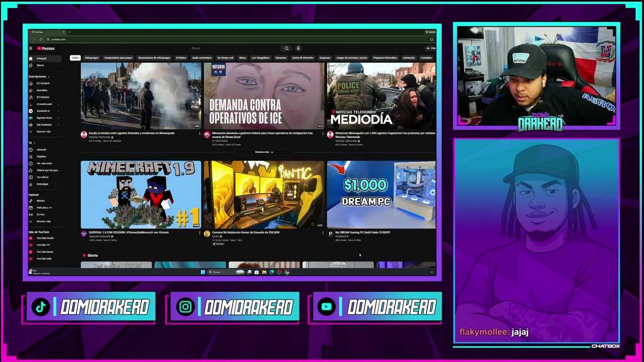This screenshot has height=362, width=644.
Task: Open Ver más tarde list
Action: click(x=45, y=163)
